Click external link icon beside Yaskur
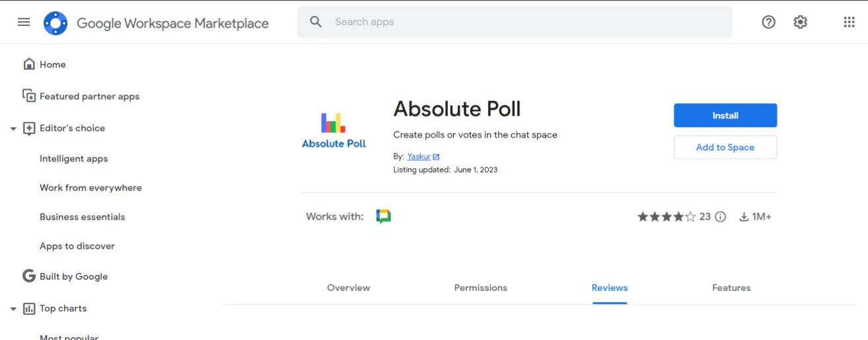This screenshot has width=868, height=340. pos(436,157)
